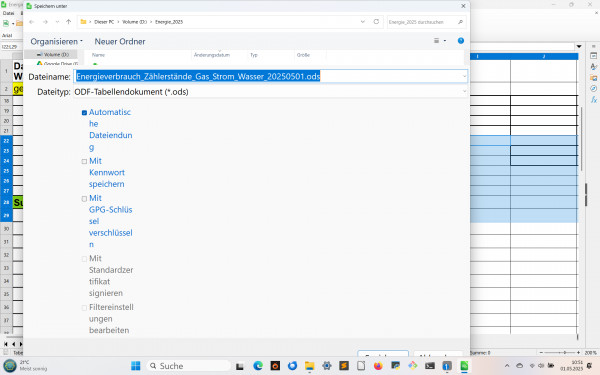Open the blue help icon in dialog

coord(461,41)
